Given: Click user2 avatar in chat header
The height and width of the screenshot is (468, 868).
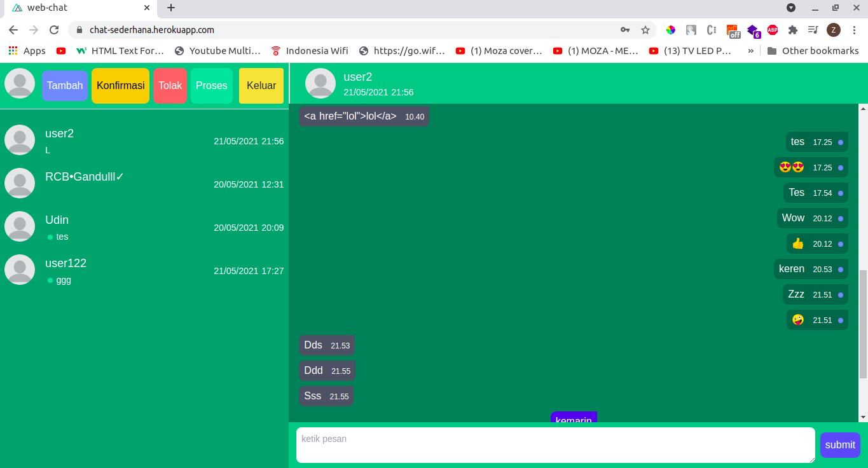Looking at the screenshot, I should tap(320, 83).
